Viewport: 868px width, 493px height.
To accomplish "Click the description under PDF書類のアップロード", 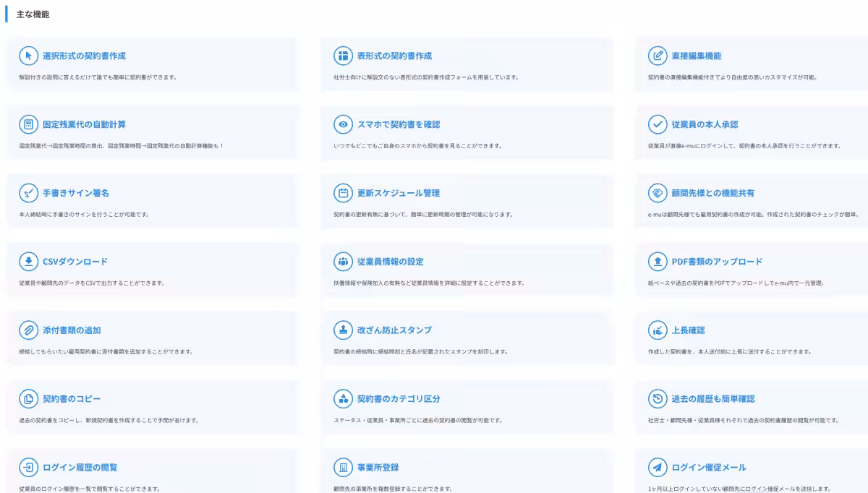I will tap(736, 283).
